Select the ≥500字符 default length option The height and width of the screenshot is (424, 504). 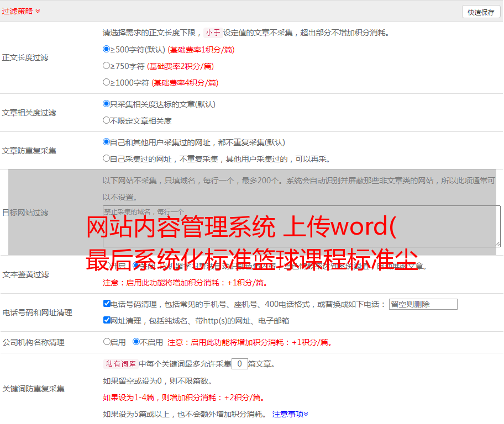[x=107, y=49]
